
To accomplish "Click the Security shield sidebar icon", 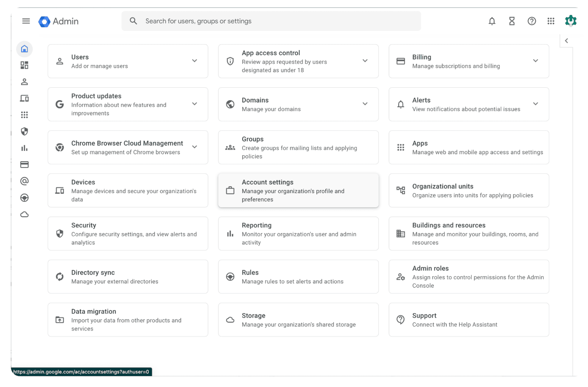I will pos(25,131).
